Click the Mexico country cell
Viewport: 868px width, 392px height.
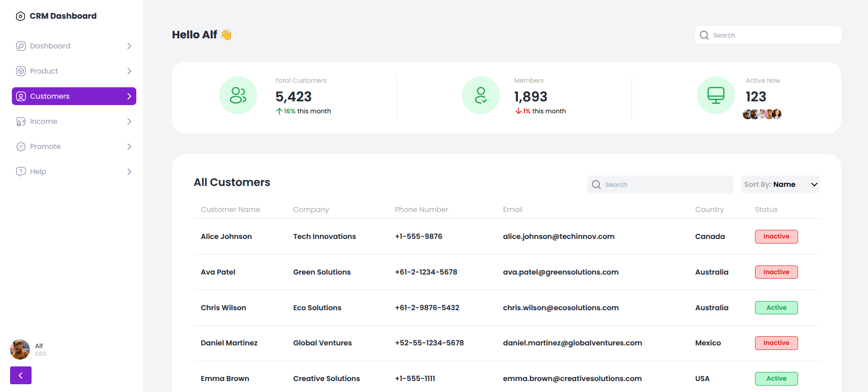tap(708, 343)
